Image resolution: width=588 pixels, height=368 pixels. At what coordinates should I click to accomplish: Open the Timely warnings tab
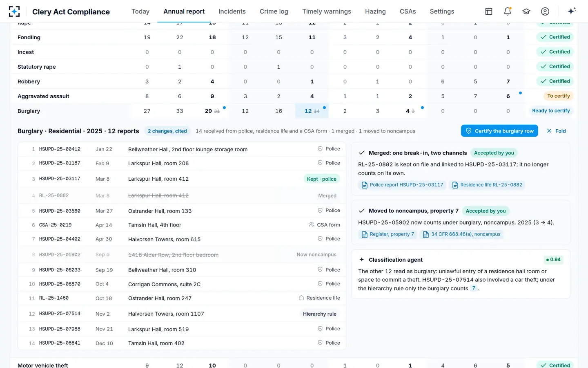pyautogui.click(x=327, y=11)
